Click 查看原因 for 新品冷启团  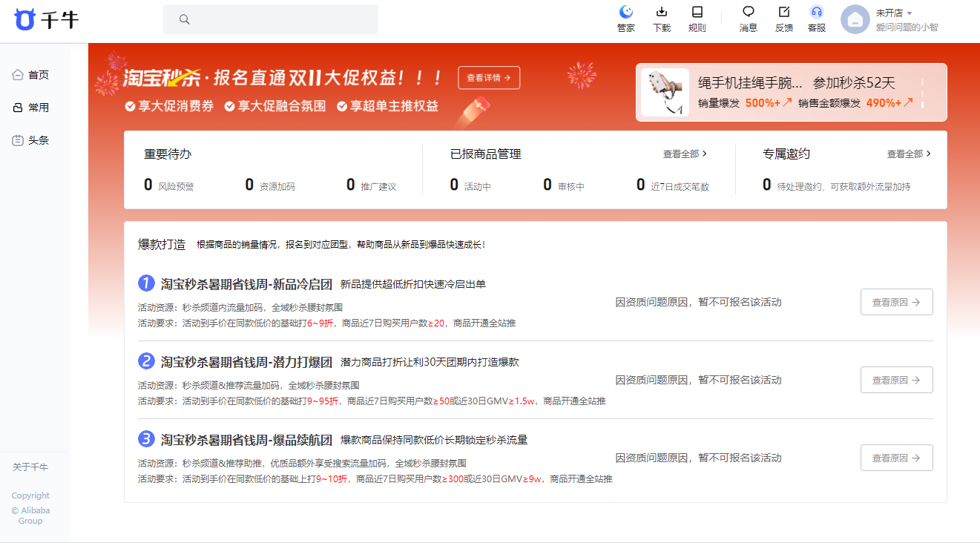896,302
